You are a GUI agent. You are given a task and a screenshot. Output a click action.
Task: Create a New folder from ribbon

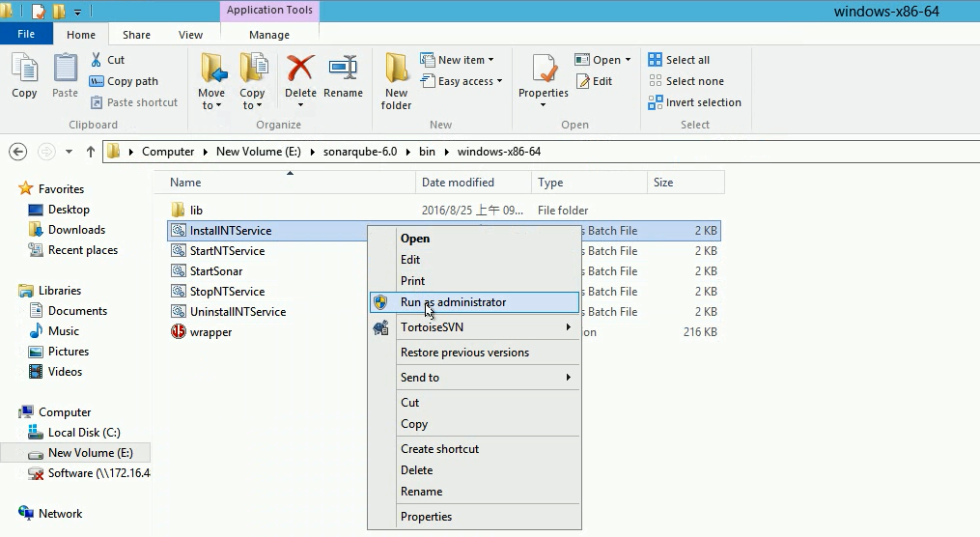(396, 81)
